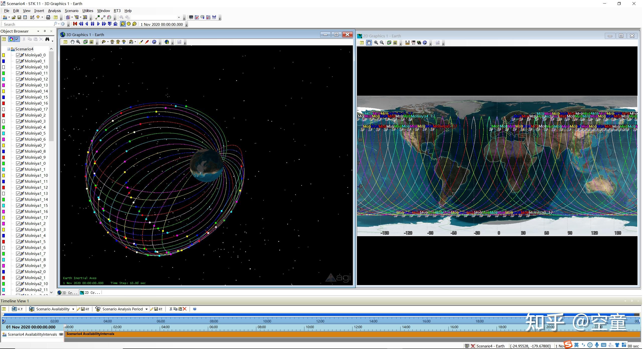Click the yellow color swatch beside Molniya0_0

click(x=4, y=55)
